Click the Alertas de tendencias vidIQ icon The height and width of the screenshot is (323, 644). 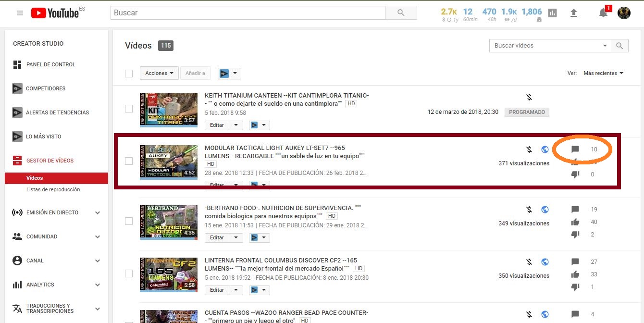17,112
